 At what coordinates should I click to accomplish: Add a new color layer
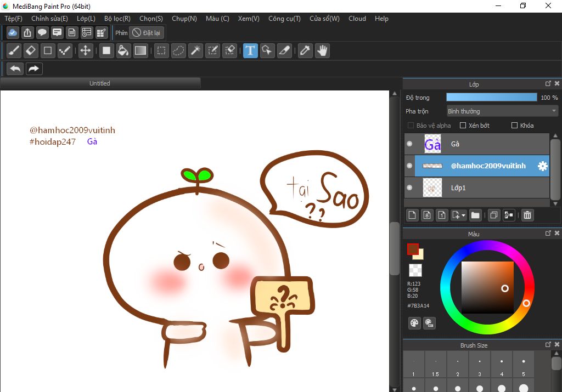(x=412, y=215)
